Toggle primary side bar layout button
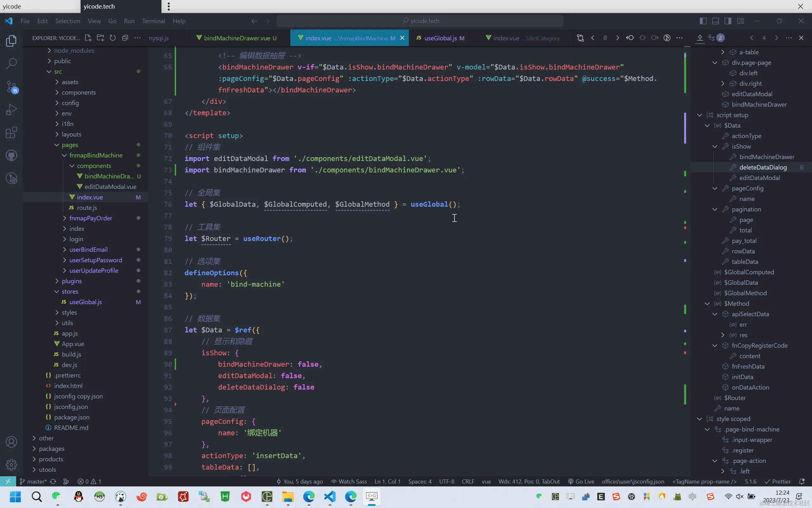 coord(703,21)
